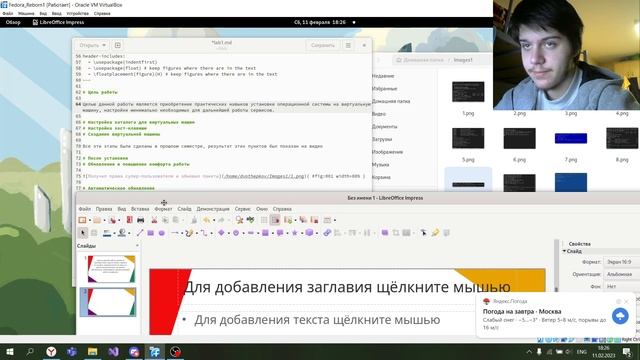Click the Undo arrow icon
The width and height of the screenshot is (640, 360).
(x=207, y=220)
